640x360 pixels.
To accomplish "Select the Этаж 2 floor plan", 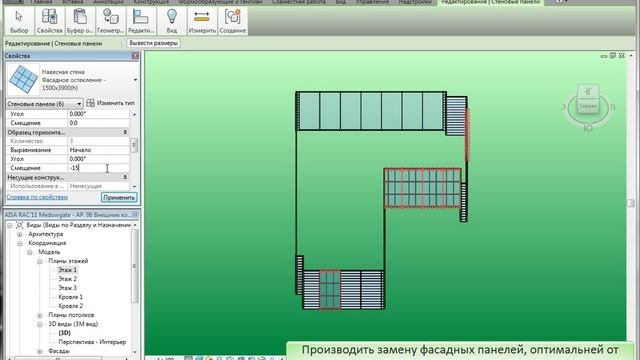I will (x=67, y=279).
